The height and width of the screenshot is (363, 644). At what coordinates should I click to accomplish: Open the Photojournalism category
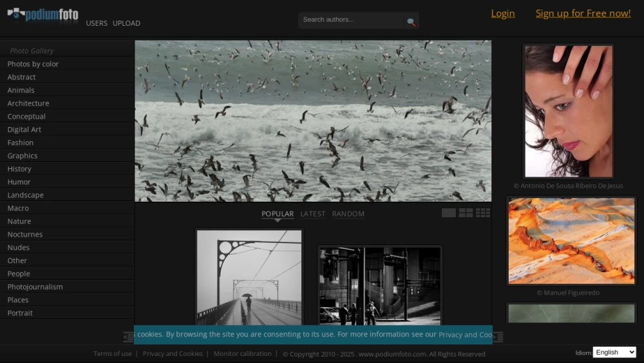click(67, 288)
